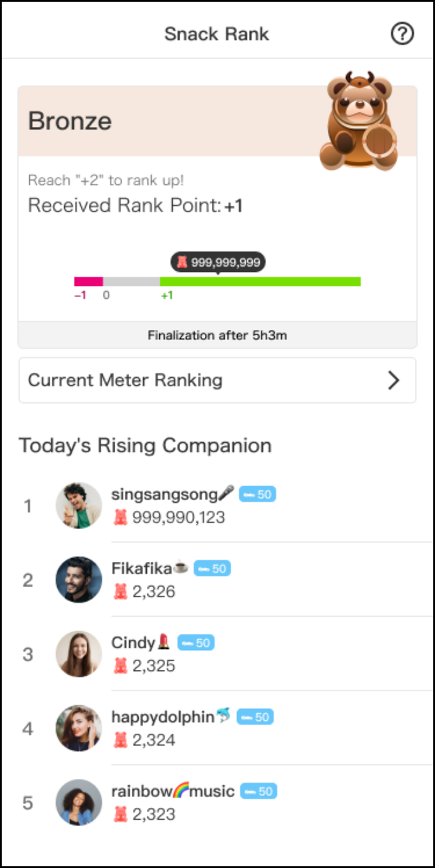The image size is (435, 868).
Task: Open Cindy's profile avatar
Action: (79, 654)
